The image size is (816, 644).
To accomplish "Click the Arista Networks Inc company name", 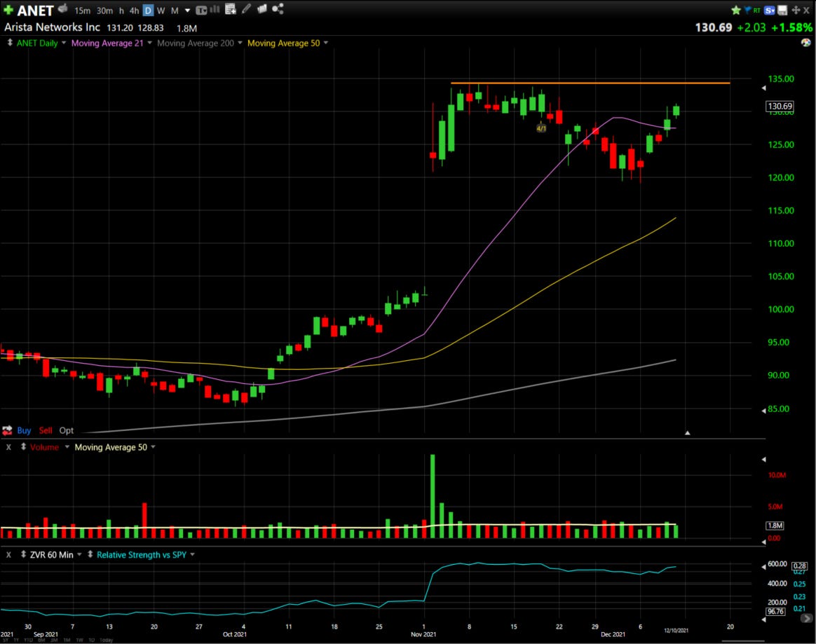I will coord(52,27).
